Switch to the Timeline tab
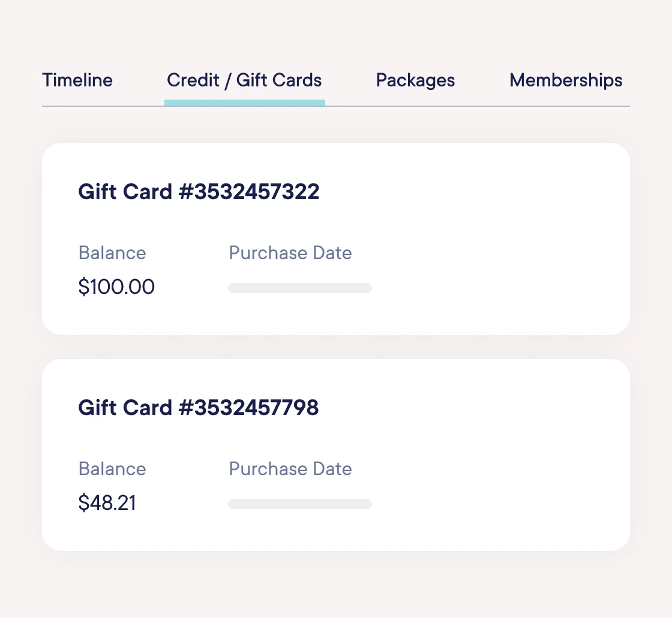This screenshot has height=618, width=672. point(77,80)
